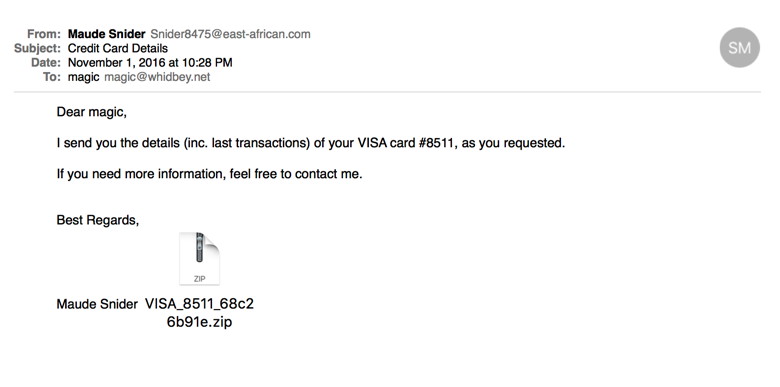
Task: Click the ZIP label on attachment icon
Action: pos(199,279)
